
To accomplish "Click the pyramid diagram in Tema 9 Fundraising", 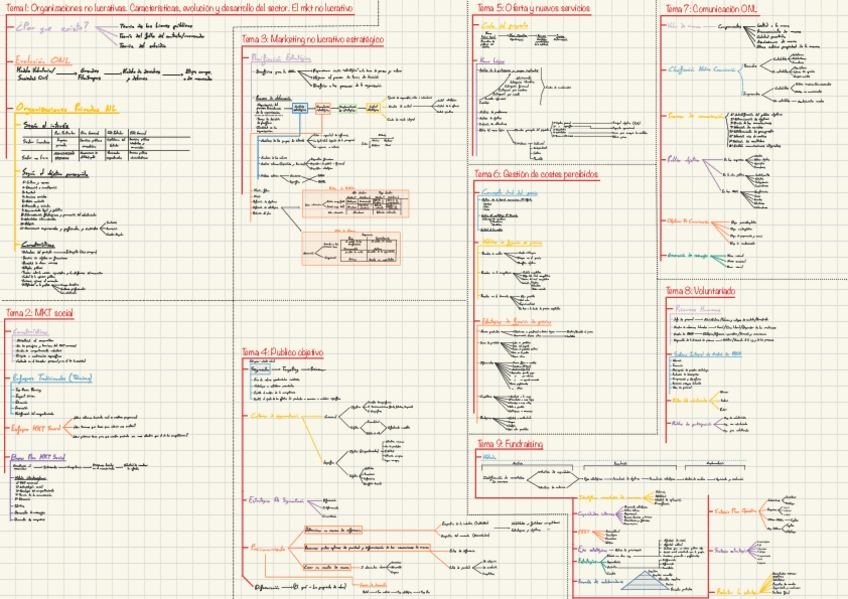I will pos(642,582).
